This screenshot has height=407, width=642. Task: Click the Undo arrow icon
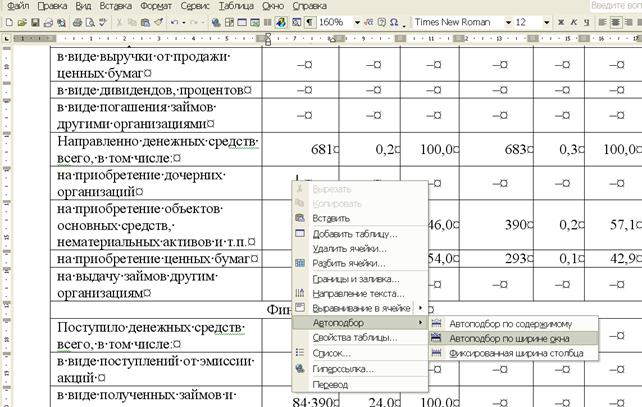[174, 23]
